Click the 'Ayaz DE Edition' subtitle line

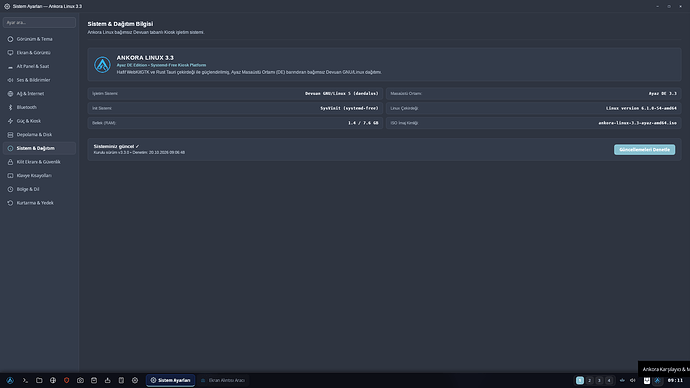(x=161, y=65)
